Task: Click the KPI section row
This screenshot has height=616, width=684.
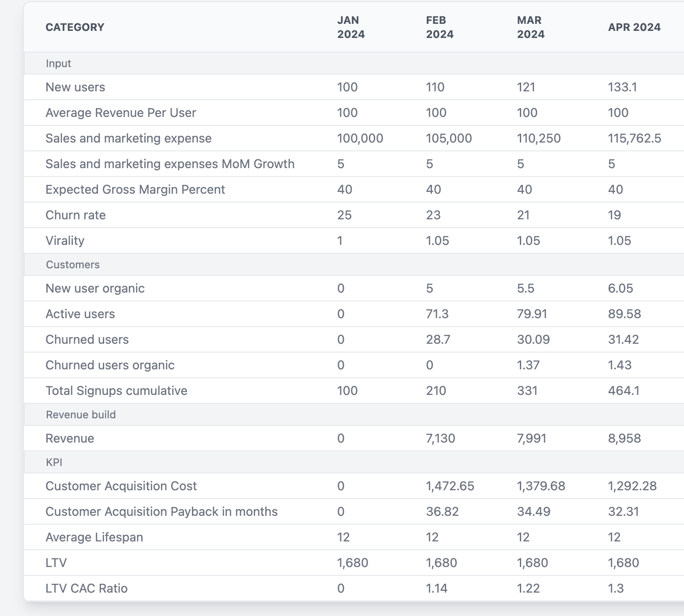Action: 354,462
